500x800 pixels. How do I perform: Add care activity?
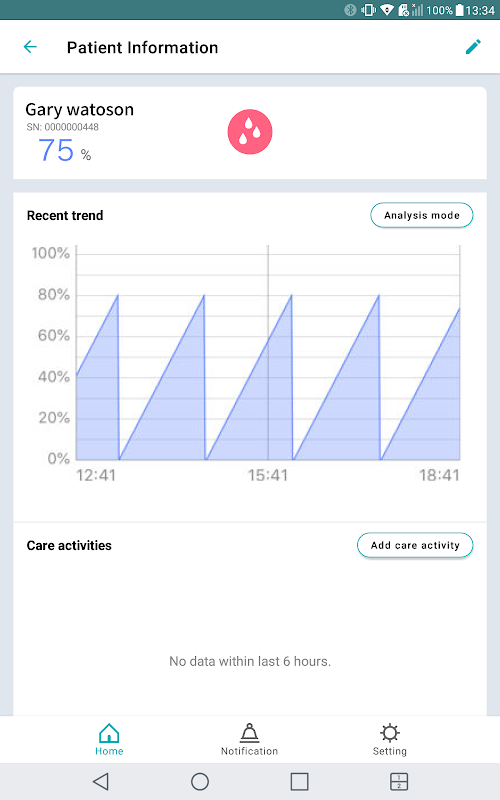pyautogui.click(x=415, y=545)
